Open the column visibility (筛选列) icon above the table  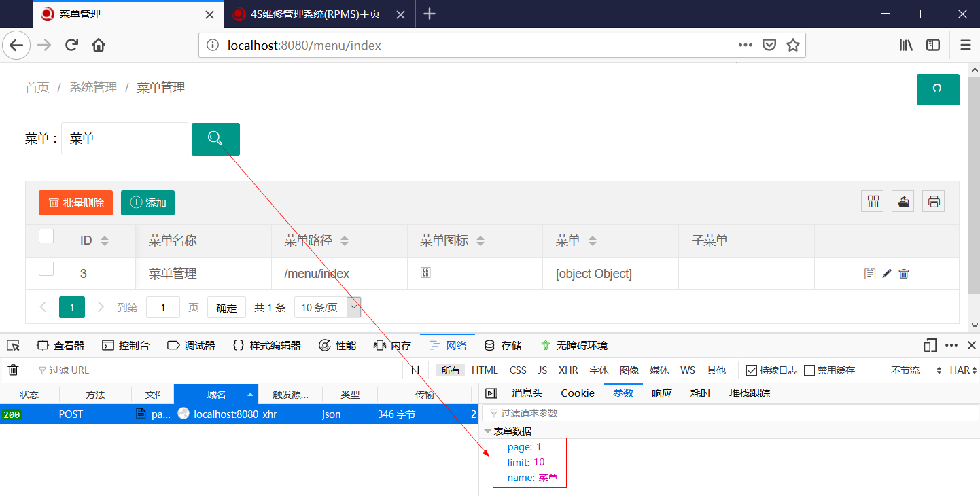tap(872, 200)
